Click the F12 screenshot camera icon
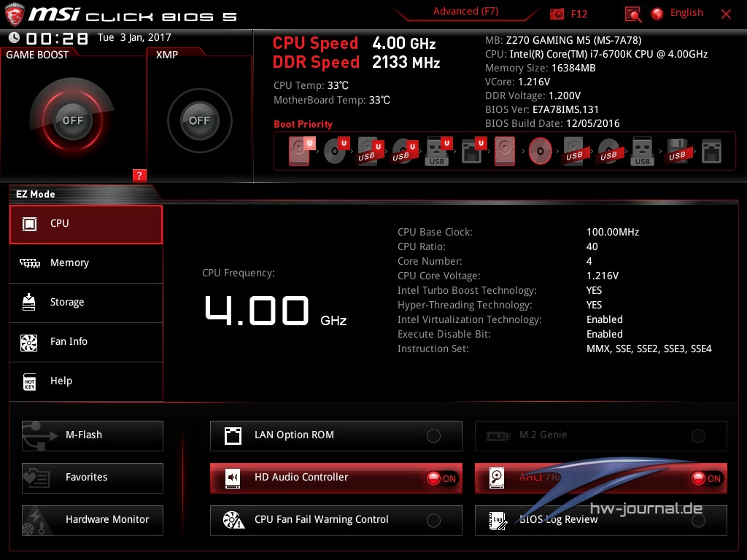 click(557, 14)
